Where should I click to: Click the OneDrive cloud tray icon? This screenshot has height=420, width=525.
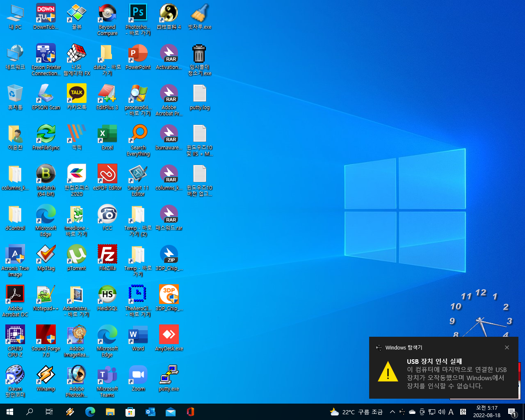[412, 412]
